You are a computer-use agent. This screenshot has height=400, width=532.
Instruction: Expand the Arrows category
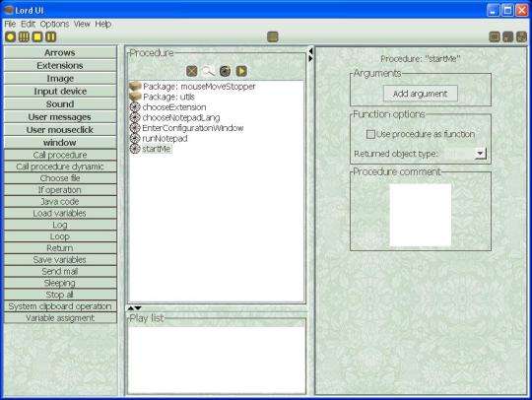60,52
